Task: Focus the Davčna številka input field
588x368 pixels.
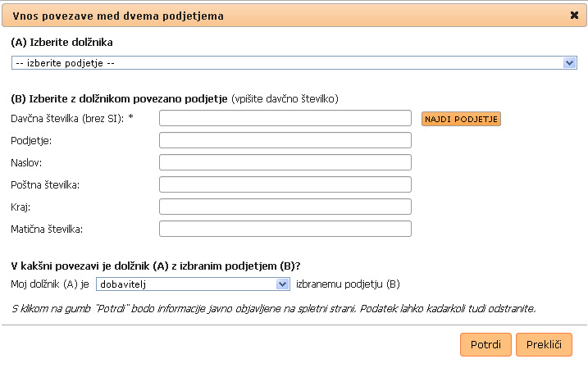Action: pyautogui.click(x=285, y=119)
